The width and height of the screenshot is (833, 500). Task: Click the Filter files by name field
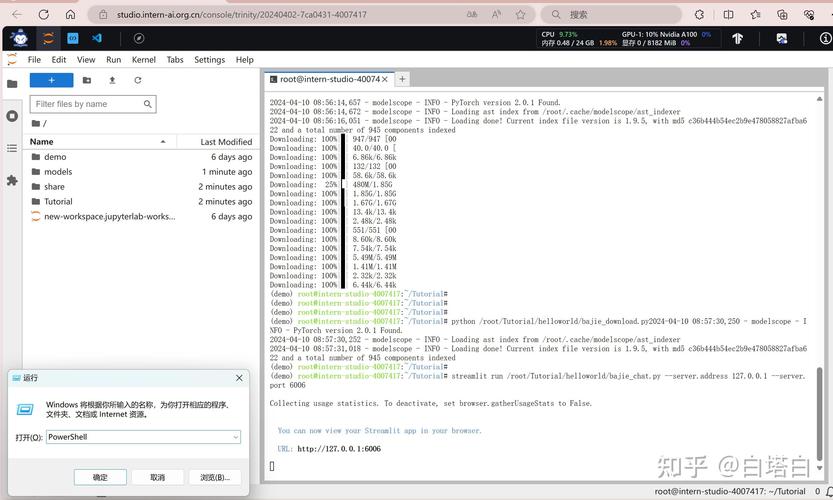click(93, 104)
